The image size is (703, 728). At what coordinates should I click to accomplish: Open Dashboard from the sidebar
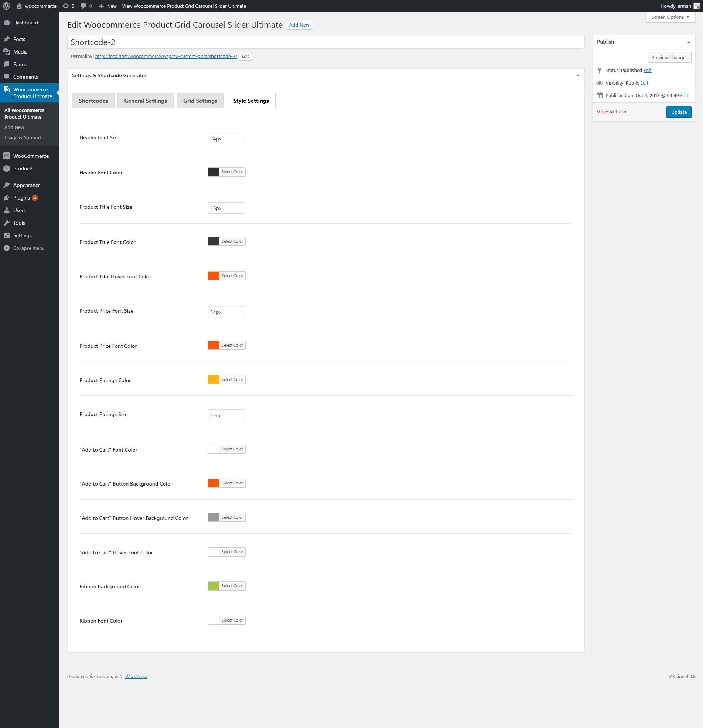(25, 23)
